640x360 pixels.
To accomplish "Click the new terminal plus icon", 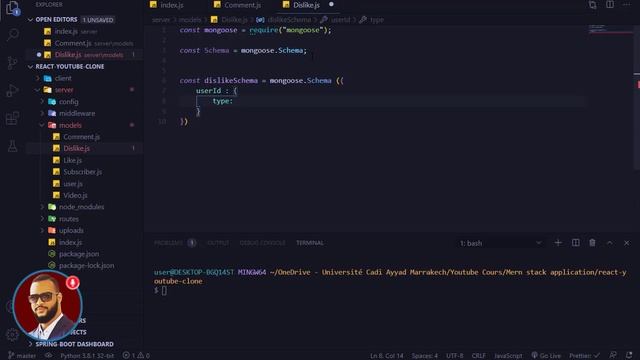I will tap(558, 243).
